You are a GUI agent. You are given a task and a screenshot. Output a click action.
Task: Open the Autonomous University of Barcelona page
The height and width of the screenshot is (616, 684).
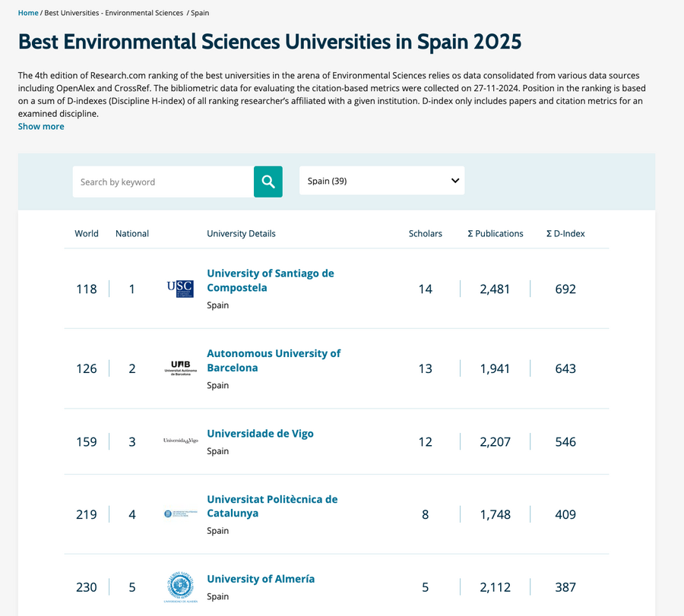pos(274,360)
